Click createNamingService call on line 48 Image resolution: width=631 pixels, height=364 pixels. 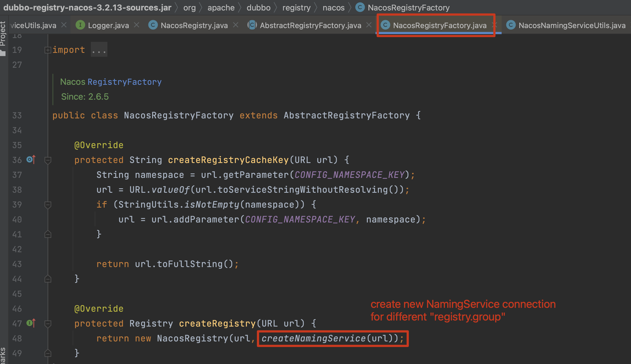coord(314,338)
